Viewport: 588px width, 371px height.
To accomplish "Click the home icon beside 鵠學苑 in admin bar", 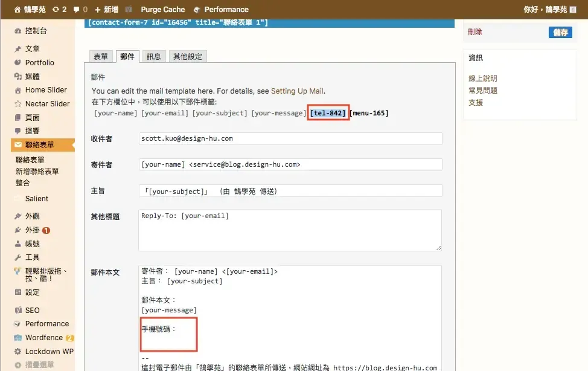I will tap(18, 10).
